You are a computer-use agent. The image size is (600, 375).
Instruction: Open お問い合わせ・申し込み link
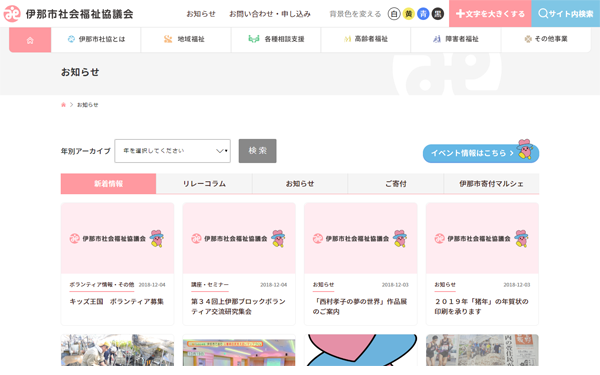pos(270,14)
